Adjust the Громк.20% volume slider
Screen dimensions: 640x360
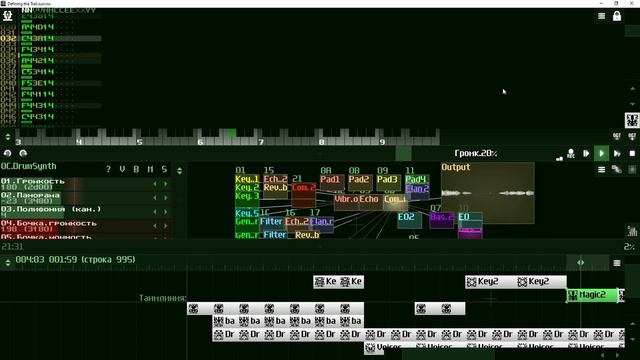(x=475, y=153)
